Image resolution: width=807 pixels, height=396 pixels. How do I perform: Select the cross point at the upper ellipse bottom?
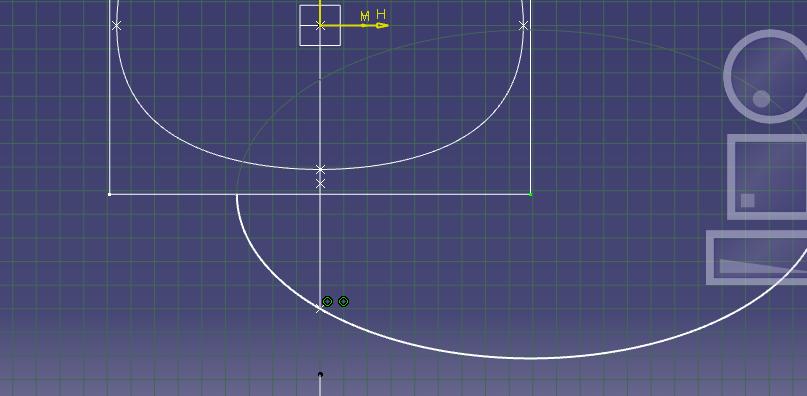click(x=320, y=169)
